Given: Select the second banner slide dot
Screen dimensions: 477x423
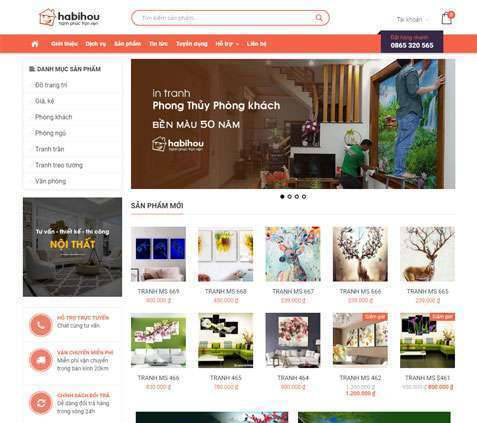Looking at the screenshot, I should pos(289,197).
